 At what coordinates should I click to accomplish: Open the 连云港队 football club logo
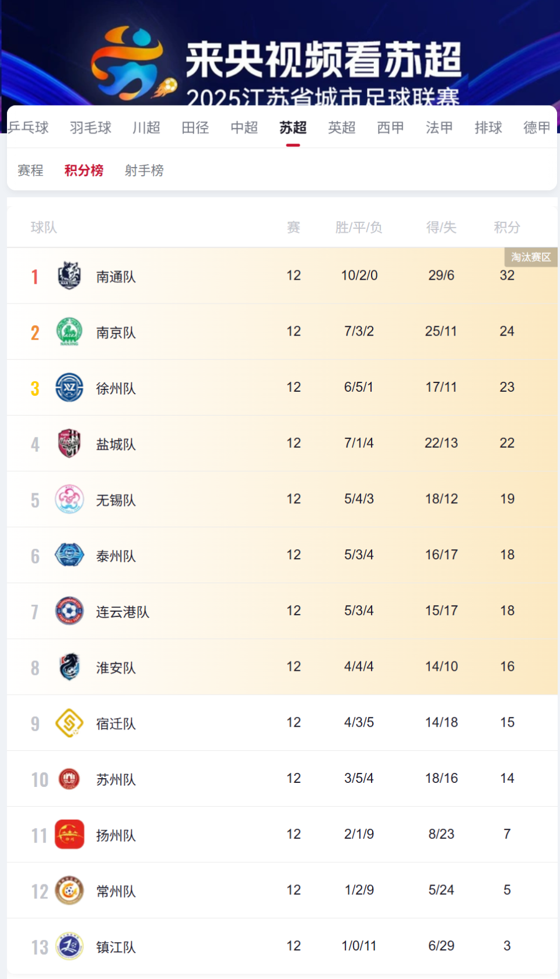coord(69,611)
